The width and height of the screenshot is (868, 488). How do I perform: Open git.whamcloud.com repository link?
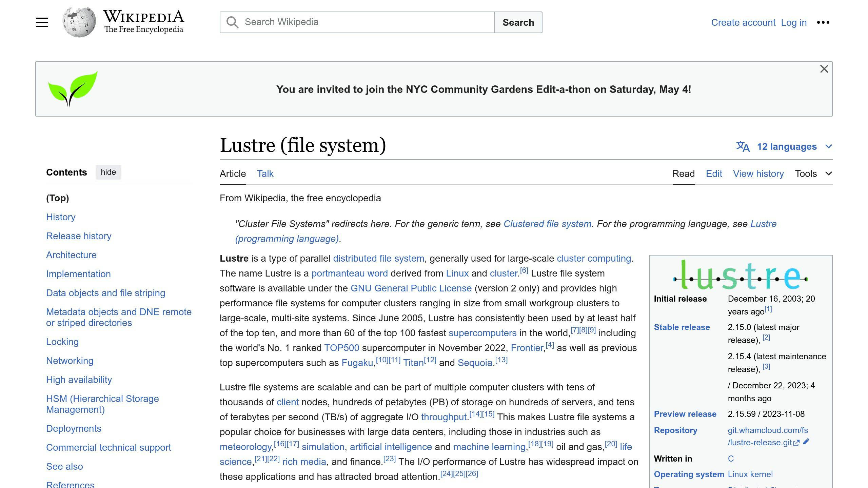coord(768,436)
